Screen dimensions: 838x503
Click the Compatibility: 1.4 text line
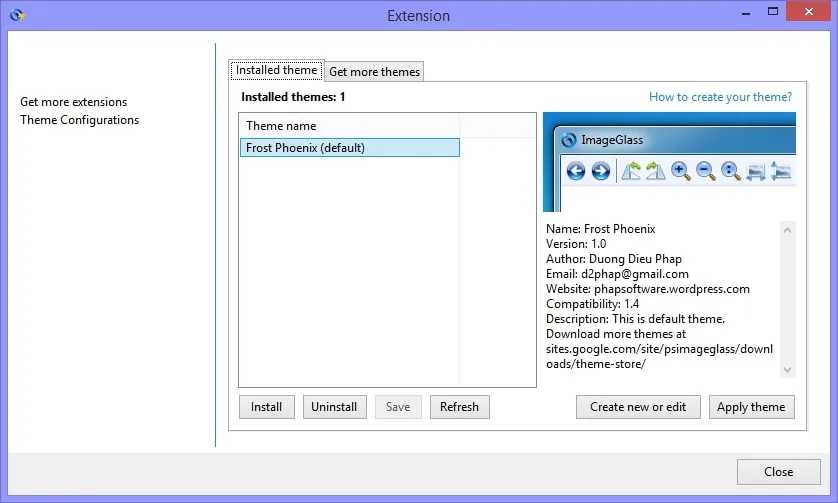coord(592,304)
